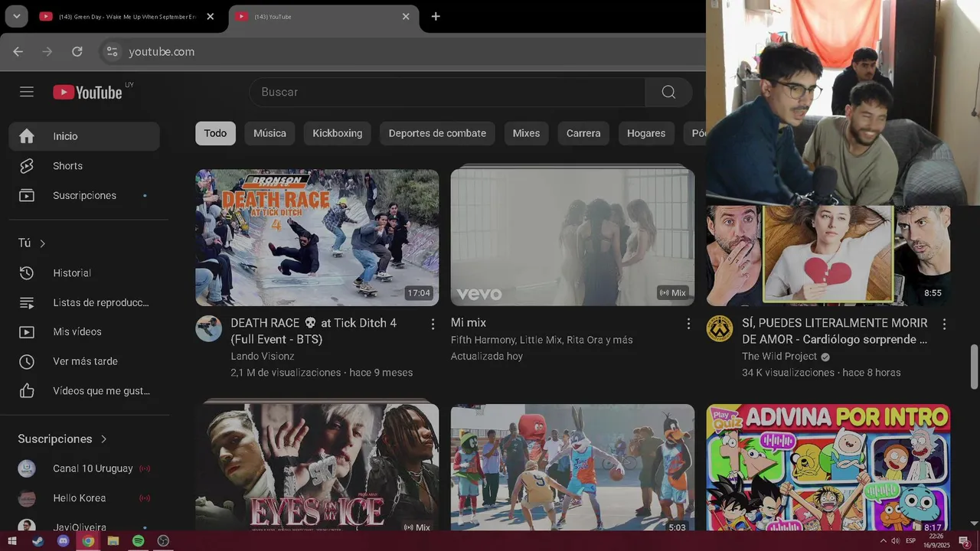Open more options for The Wild Project video
The width and height of the screenshot is (980, 551).
(944, 324)
